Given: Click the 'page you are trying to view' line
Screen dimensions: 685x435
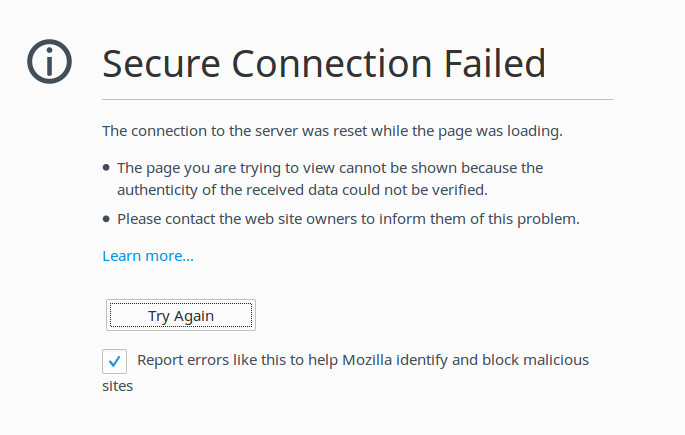Looking at the screenshot, I should 330,168.
